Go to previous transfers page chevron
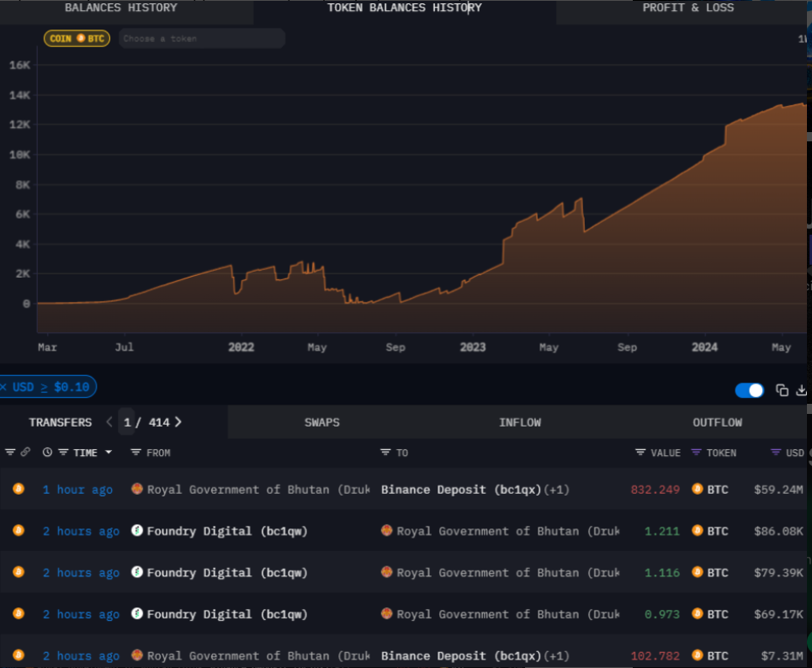The width and height of the screenshot is (812, 668). [x=109, y=422]
